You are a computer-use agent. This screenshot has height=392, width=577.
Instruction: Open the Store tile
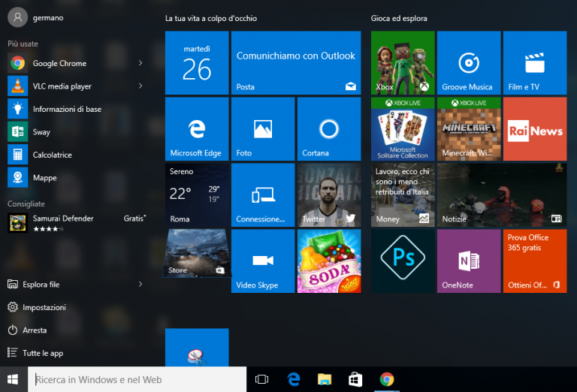(x=197, y=253)
